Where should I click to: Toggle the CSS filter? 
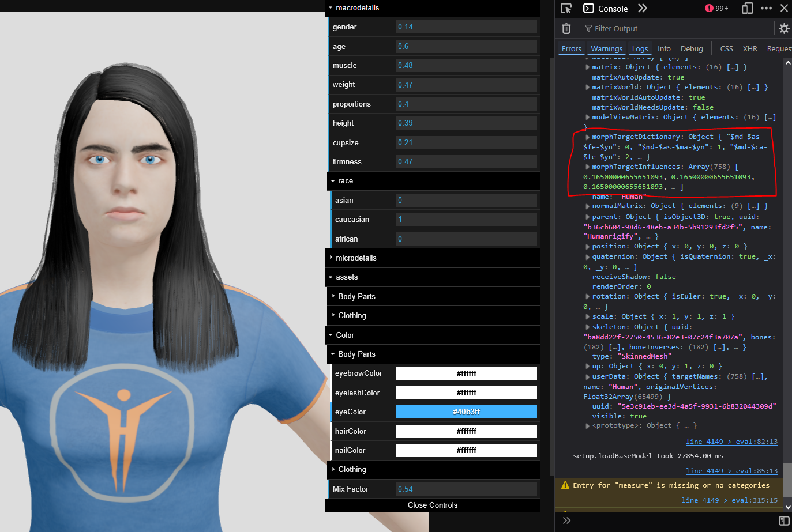coord(727,49)
